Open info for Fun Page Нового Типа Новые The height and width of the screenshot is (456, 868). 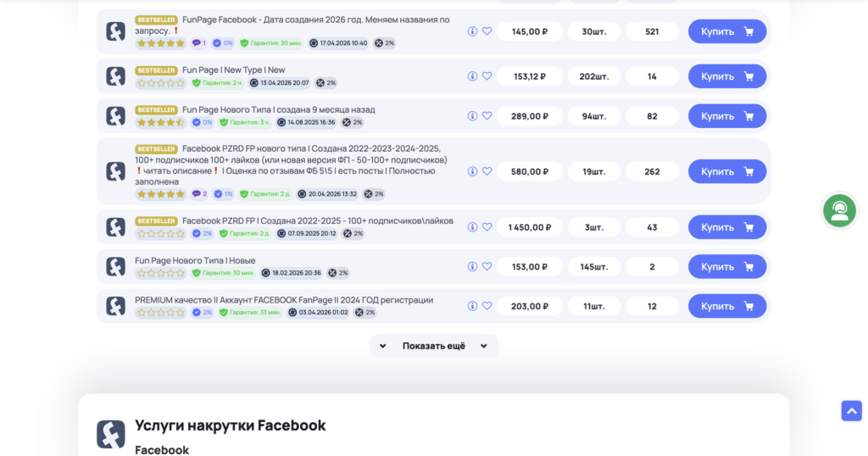[x=472, y=267]
